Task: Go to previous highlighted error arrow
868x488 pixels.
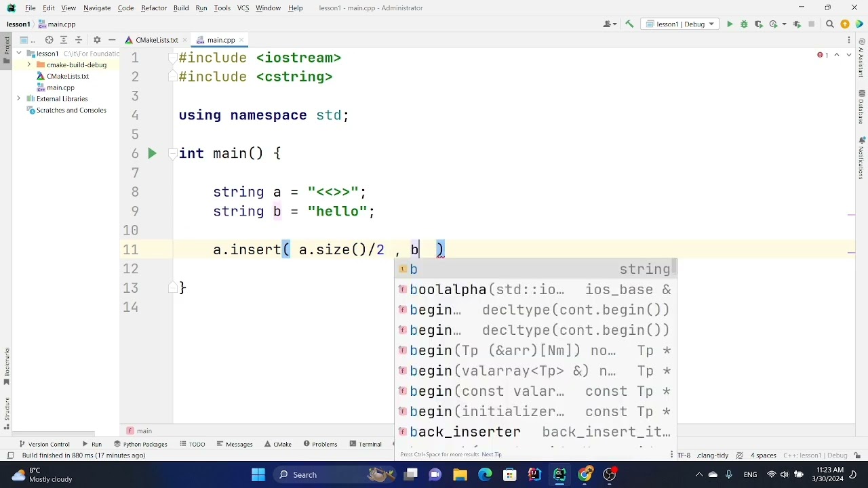Action: [836, 55]
